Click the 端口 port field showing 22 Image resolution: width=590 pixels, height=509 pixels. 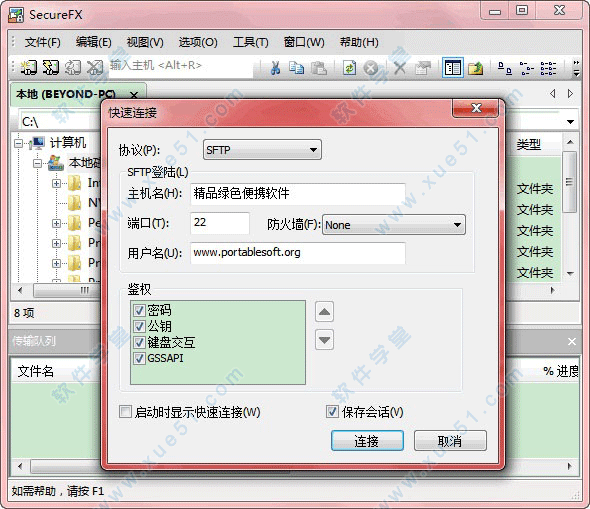[x=220, y=223]
